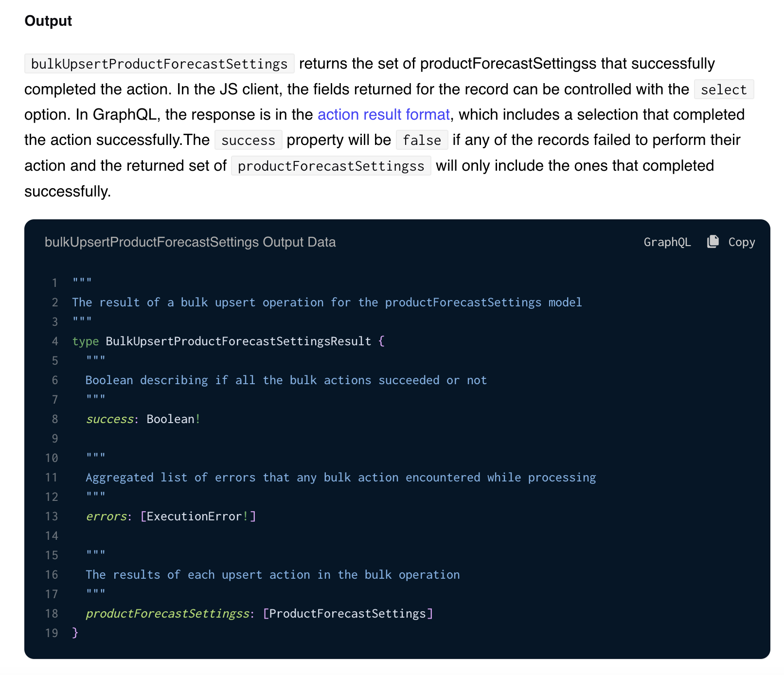Click the Output section heading
Screen dimensions: 784x675
(x=48, y=20)
